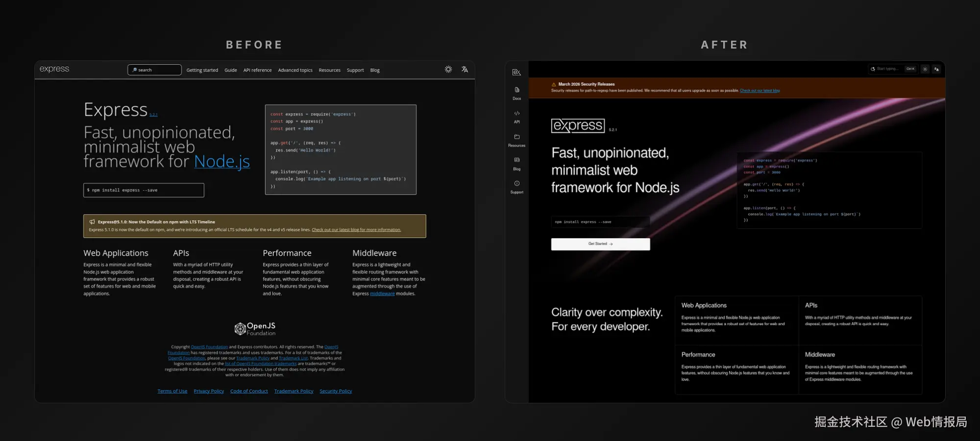Click the Web Applications heading in the Before panel
980x441 pixels.
(x=116, y=253)
